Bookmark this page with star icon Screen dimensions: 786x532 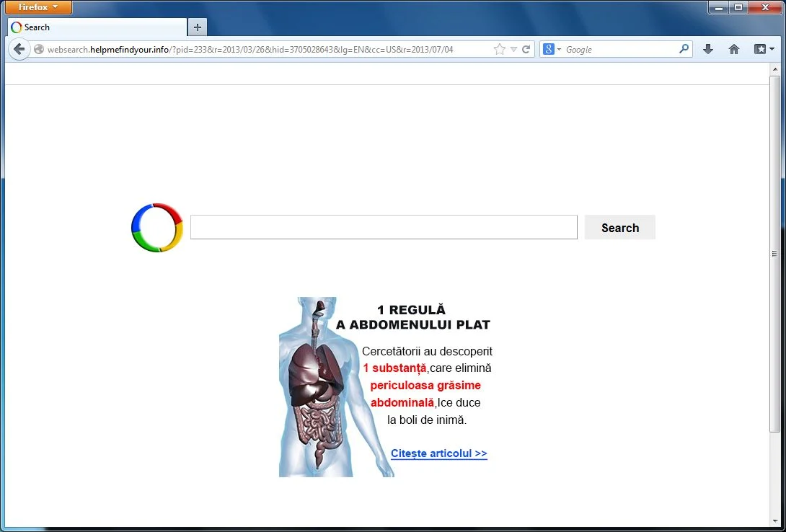(499, 49)
